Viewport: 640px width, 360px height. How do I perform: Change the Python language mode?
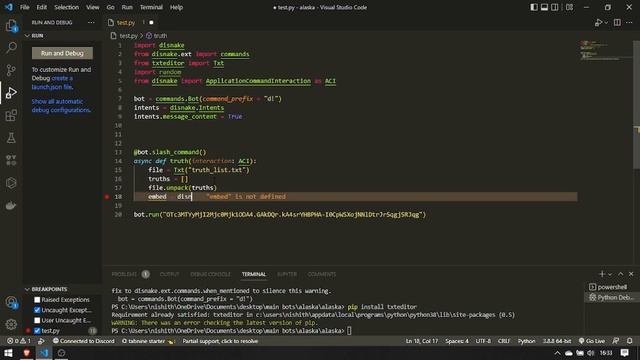coord(526,341)
